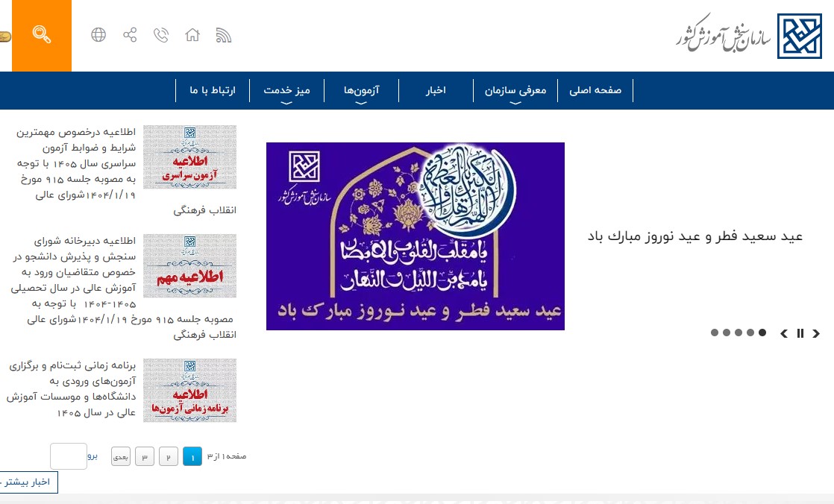The width and height of the screenshot is (834, 504).
Task: Advance the carousel with the next arrow
Action: pyautogui.click(x=815, y=333)
